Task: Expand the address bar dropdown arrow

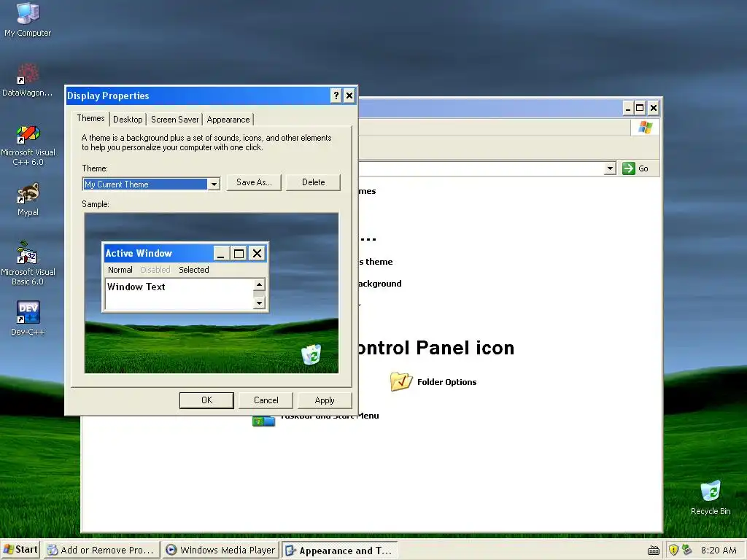Action: pyautogui.click(x=611, y=168)
